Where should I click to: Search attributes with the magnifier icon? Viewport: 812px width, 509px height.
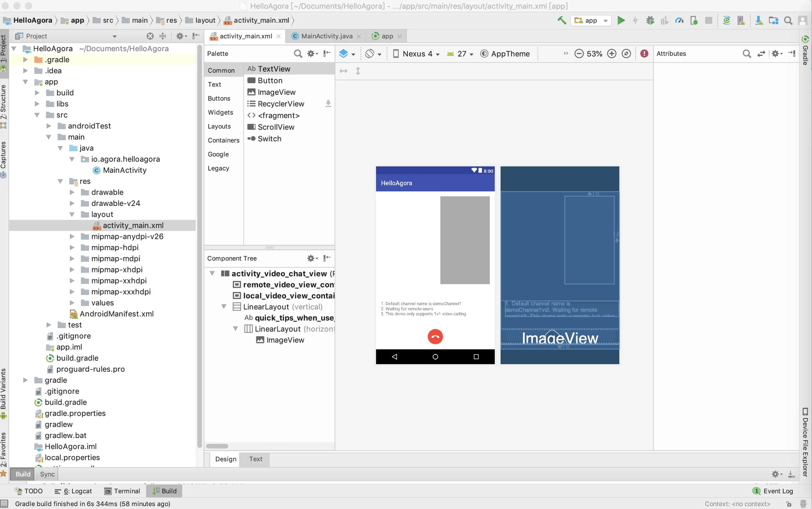(x=747, y=53)
